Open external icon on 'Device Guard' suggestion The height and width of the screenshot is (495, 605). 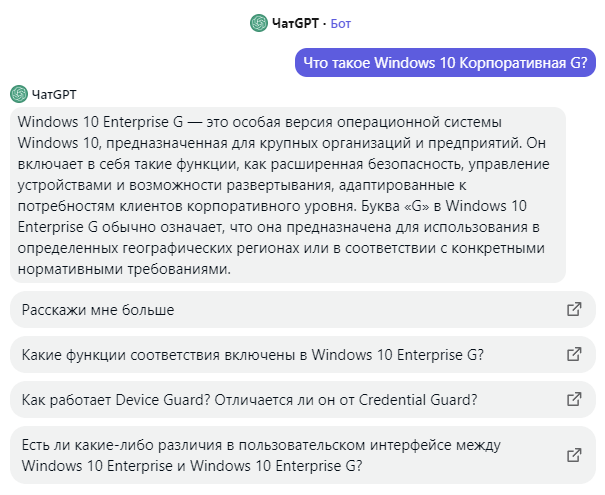coord(574,399)
